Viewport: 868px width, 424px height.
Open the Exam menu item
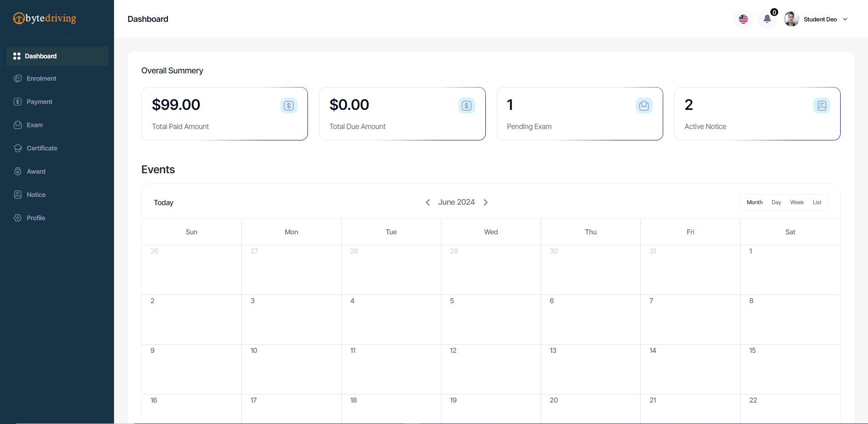click(x=35, y=125)
